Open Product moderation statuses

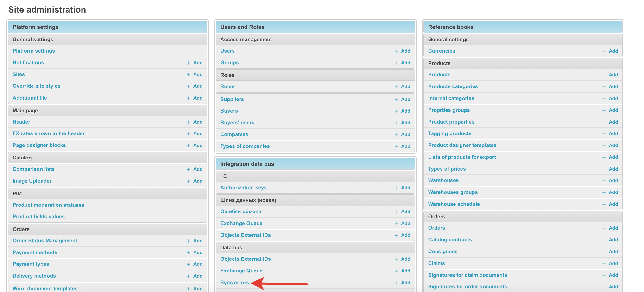coord(48,205)
